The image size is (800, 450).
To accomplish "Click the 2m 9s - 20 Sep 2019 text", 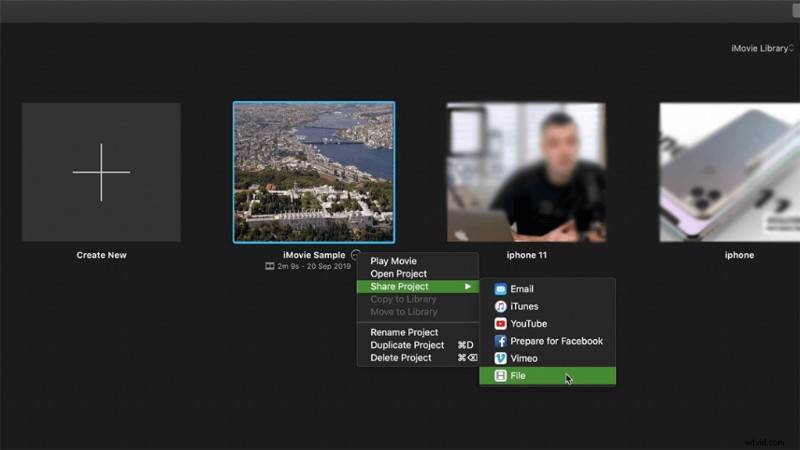I will (x=314, y=266).
